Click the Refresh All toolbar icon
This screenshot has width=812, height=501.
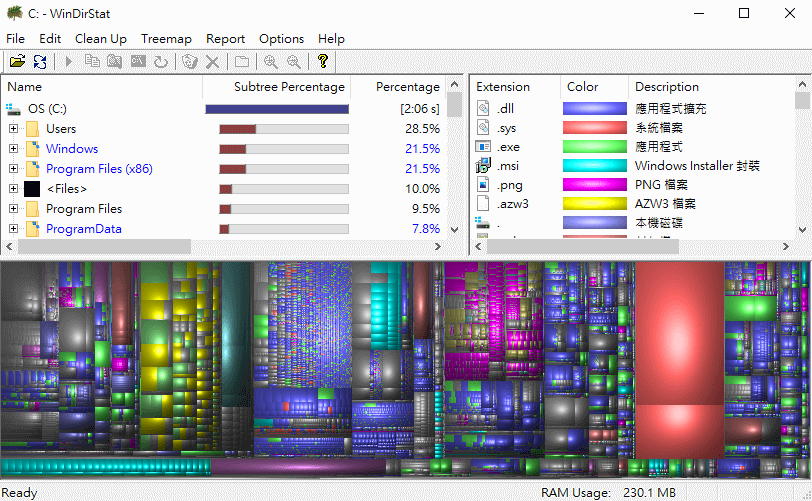tap(40, 62)
